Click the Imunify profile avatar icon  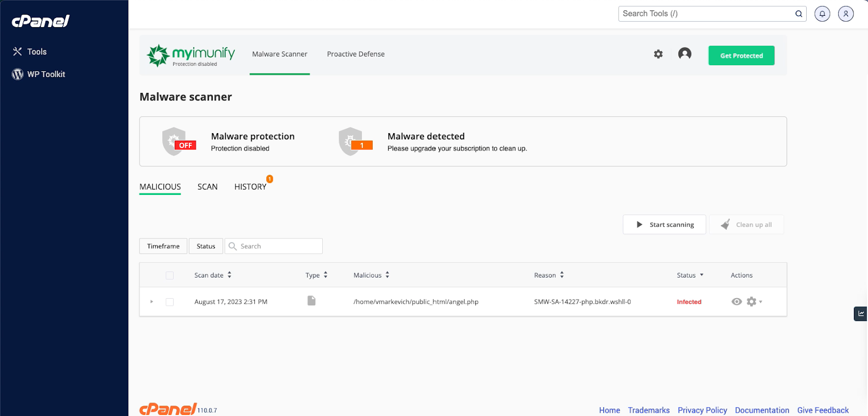pos(685,54)
